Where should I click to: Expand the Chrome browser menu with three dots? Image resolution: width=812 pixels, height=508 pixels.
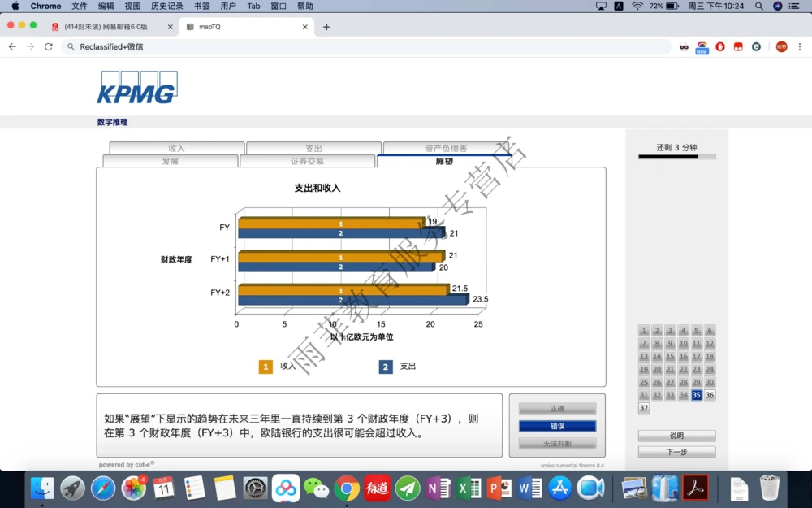pyautogui.click(x=800, y=47)
